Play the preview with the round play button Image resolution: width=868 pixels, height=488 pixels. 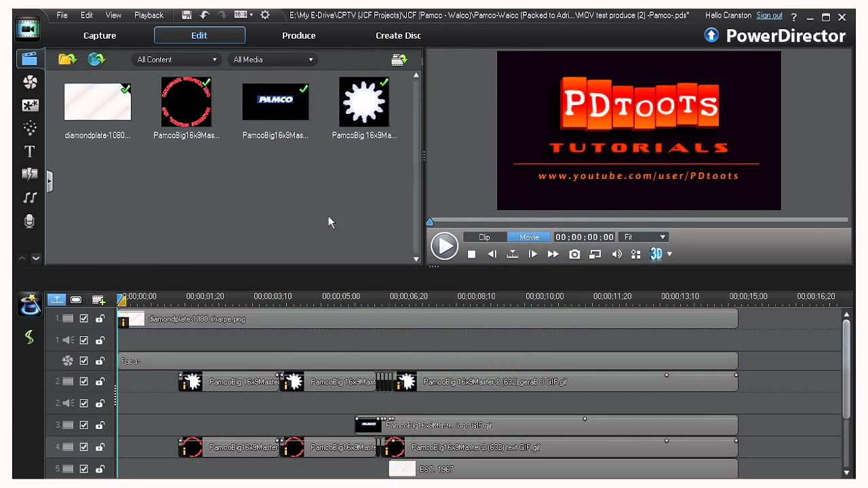click(444, 246)
